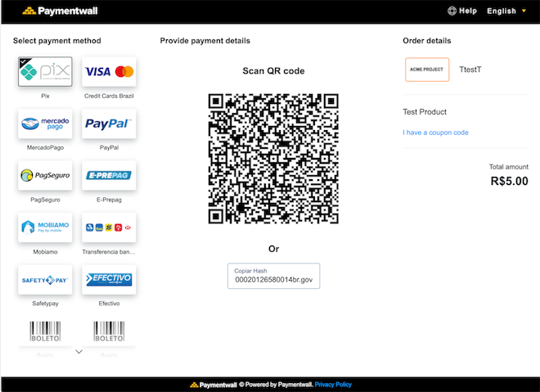
Task: Select Safetypay payment method
Action: [x=45, y=280]
